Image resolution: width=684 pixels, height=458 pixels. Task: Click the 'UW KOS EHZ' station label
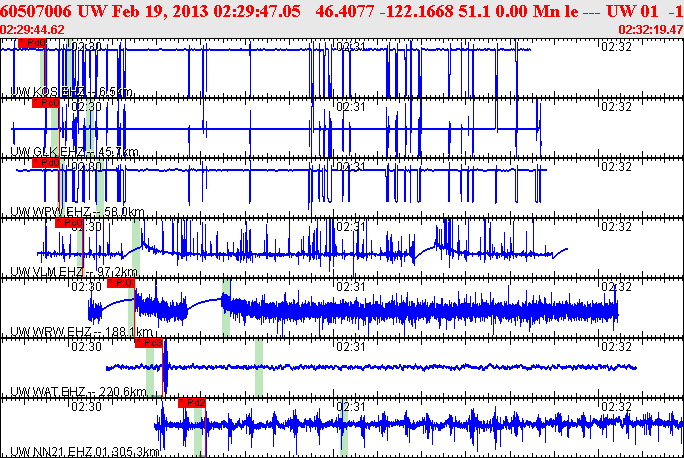tap(48, 92)
